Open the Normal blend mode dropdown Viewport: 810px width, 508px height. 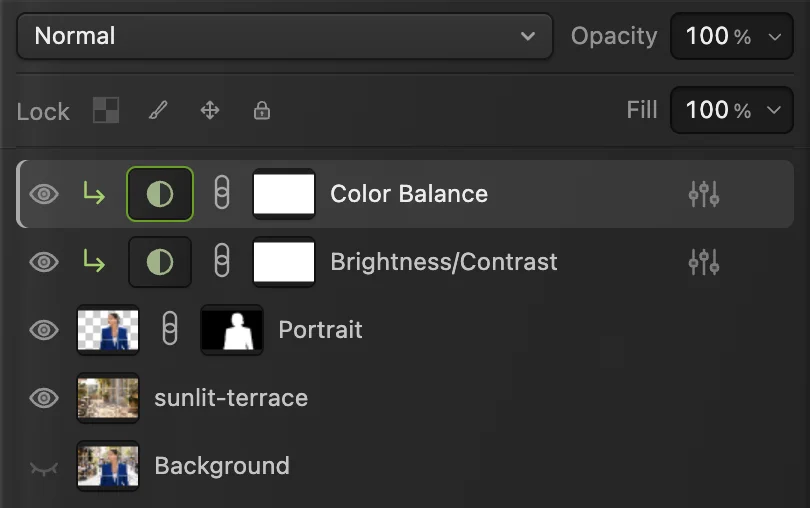coord(285,36)
